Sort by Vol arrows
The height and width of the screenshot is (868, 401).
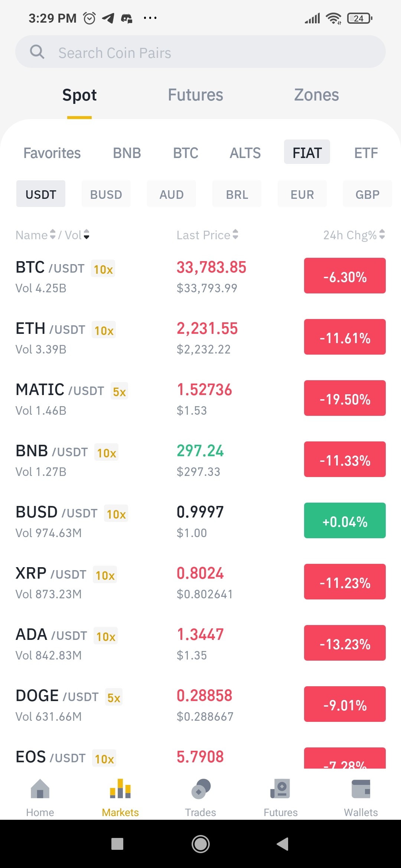click(87, 234)
